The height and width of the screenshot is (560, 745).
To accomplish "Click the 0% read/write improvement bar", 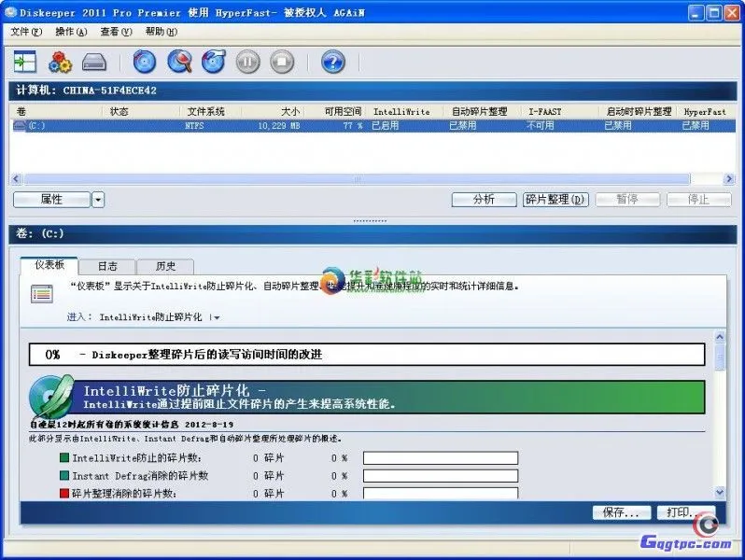I will point(367,355).
